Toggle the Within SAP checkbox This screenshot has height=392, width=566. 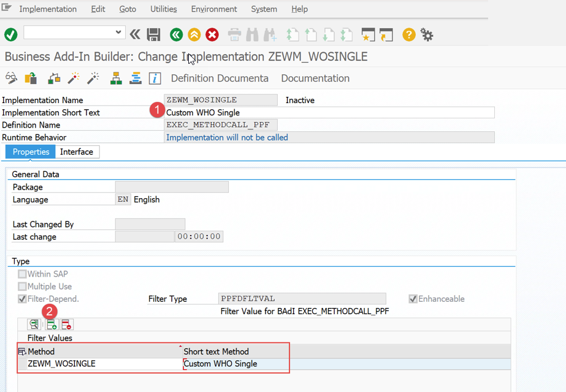22,274
